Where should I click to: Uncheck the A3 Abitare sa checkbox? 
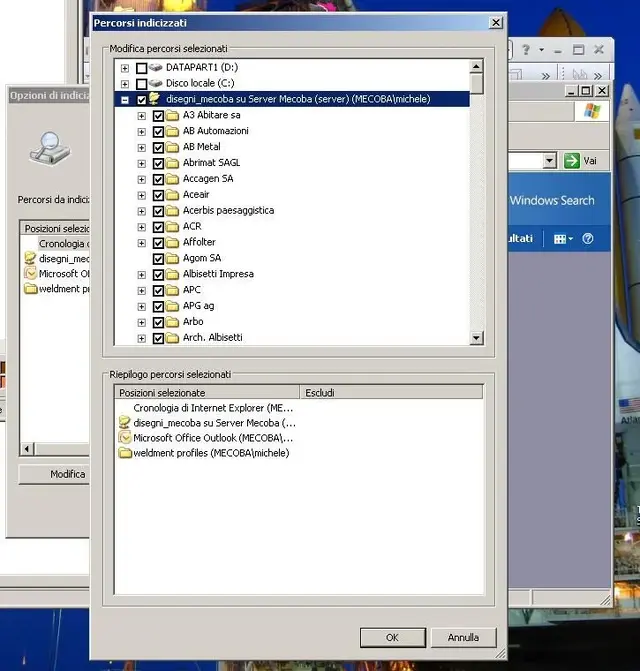pyautogui.click(x=158, y=116)
